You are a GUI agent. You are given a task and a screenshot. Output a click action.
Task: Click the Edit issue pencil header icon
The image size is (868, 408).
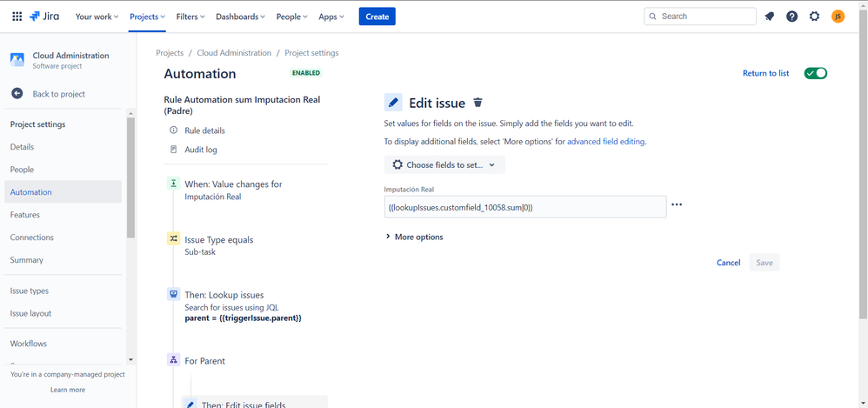[x=393, y=103]
